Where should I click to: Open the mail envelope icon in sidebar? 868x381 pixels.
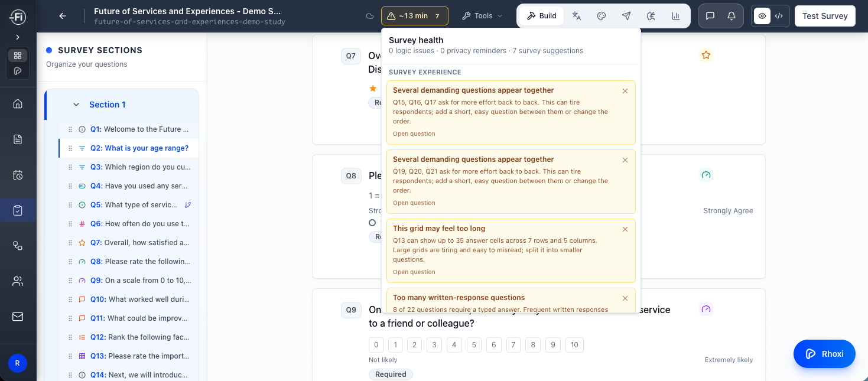[18, 317]
